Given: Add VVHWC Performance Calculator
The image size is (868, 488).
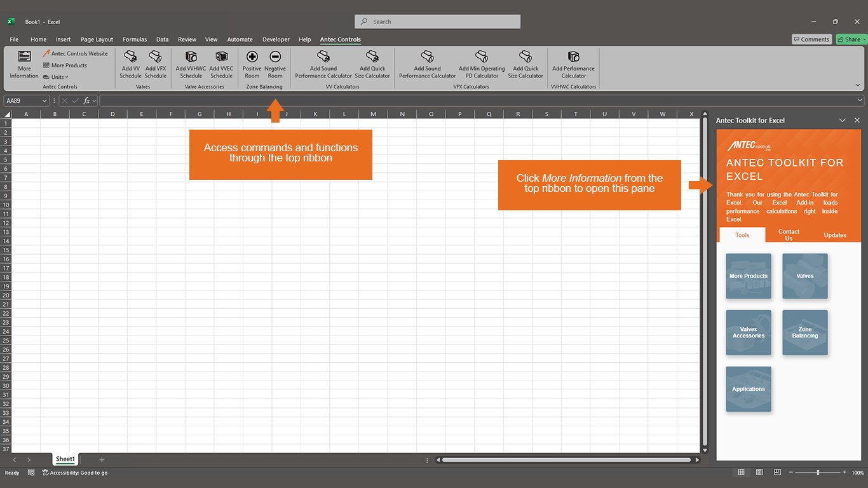Looking at the screenshot, I should 574,65.
